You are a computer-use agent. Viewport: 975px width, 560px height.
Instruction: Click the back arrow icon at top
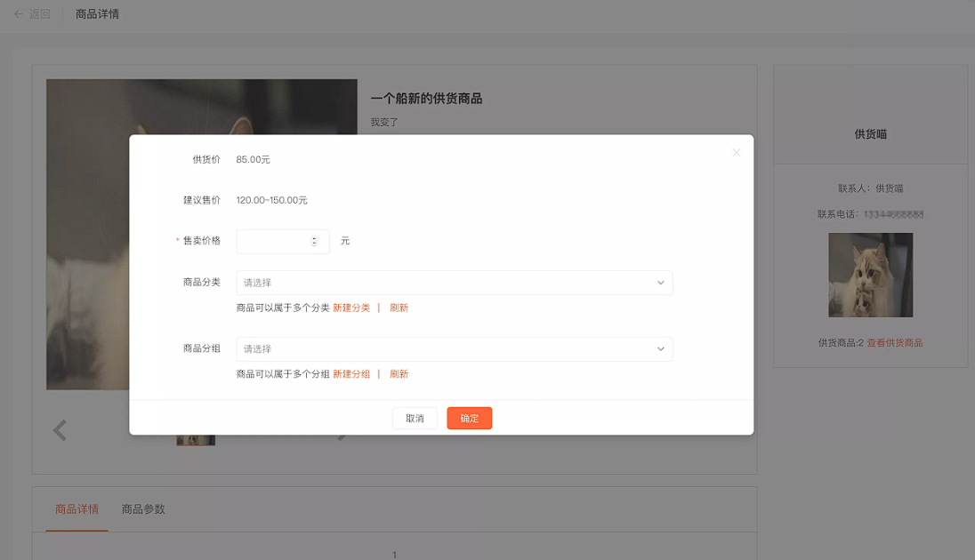pyautogui.click(x=18, y=13)
